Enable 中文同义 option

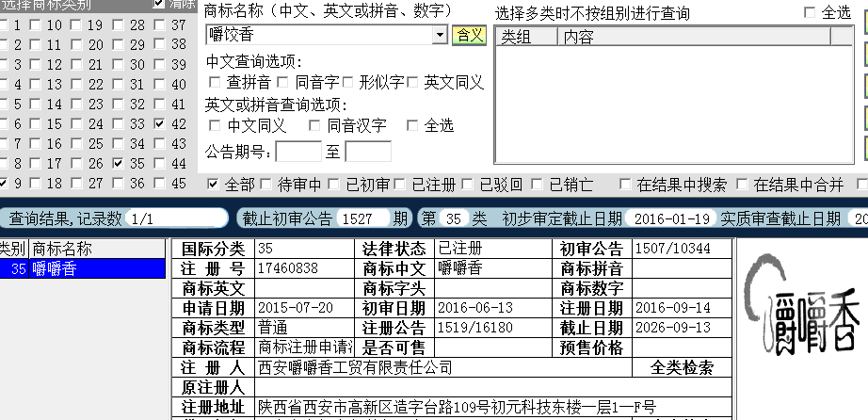coord(215,126)
